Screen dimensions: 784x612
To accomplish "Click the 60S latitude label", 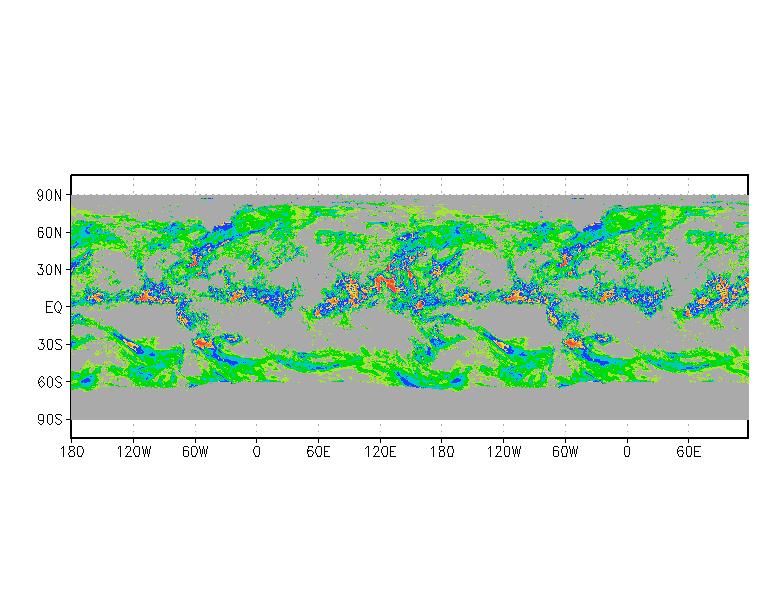I will point(50,382).
